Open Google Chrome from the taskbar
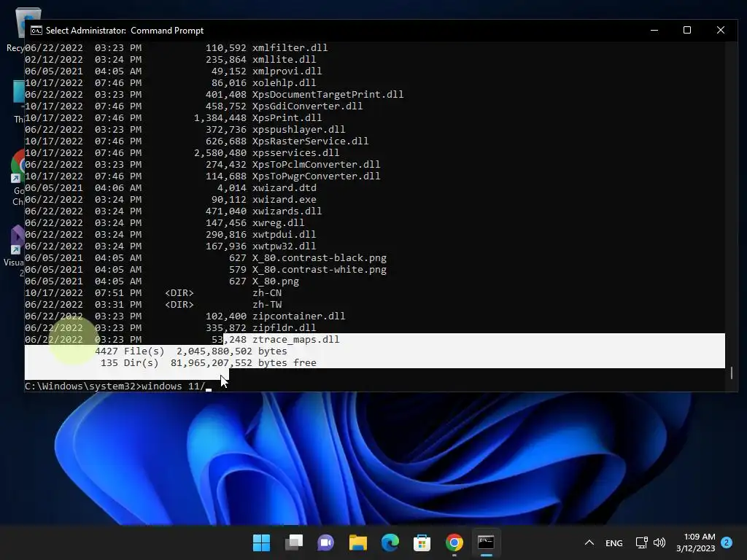 click(454, 542)
